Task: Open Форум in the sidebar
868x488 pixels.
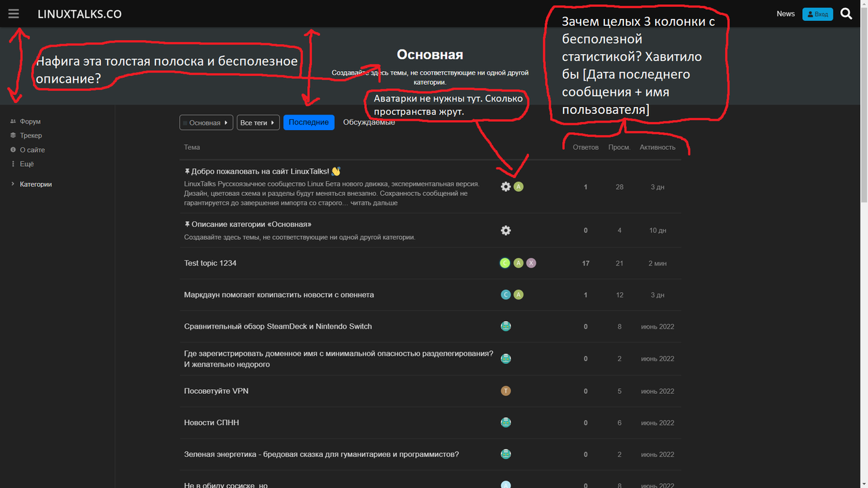Action: 30,121
